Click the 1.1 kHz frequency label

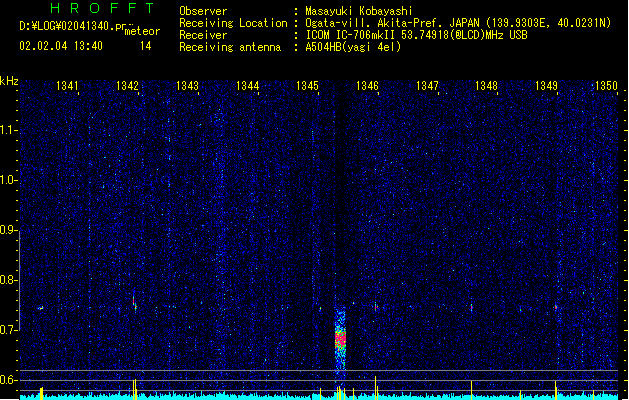8,130
